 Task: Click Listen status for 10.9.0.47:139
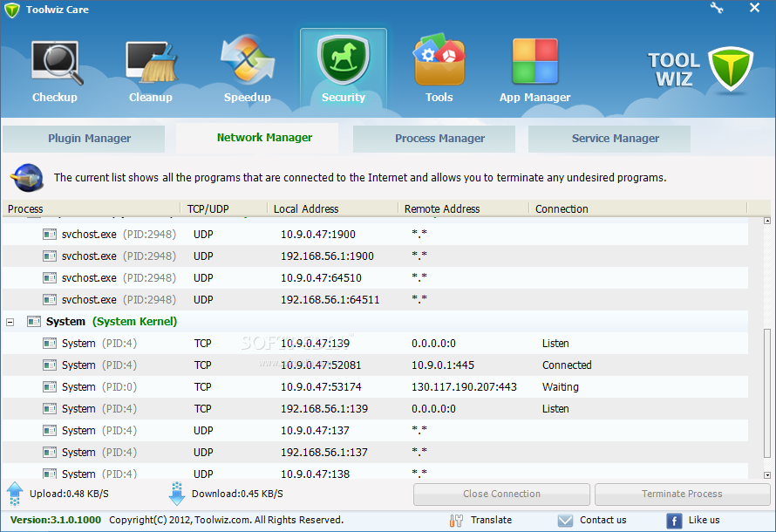[555, 344]
